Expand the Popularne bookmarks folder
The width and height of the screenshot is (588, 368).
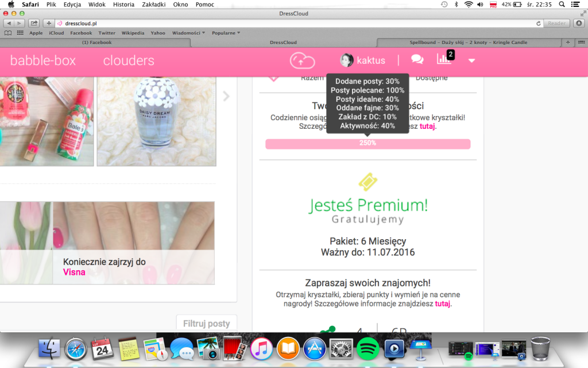[226, 33]
